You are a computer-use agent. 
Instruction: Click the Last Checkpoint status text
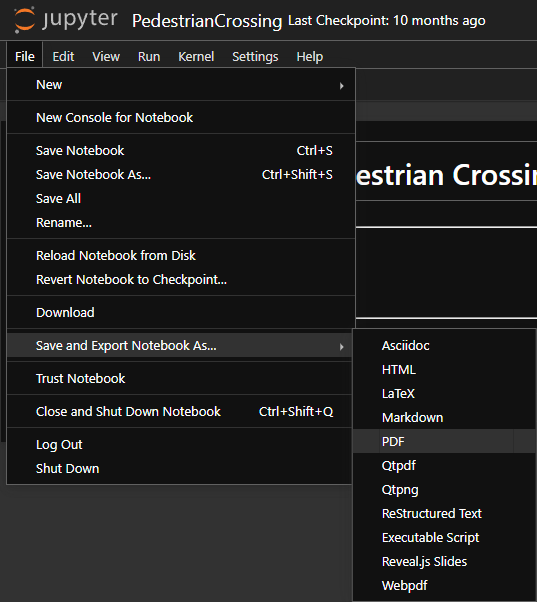(x=387, y=20)
